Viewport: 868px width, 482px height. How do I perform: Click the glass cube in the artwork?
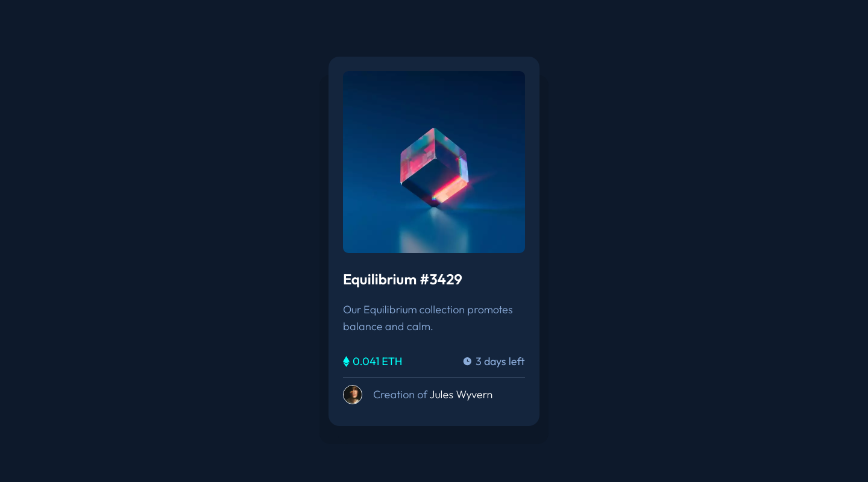tap(435, 166)
